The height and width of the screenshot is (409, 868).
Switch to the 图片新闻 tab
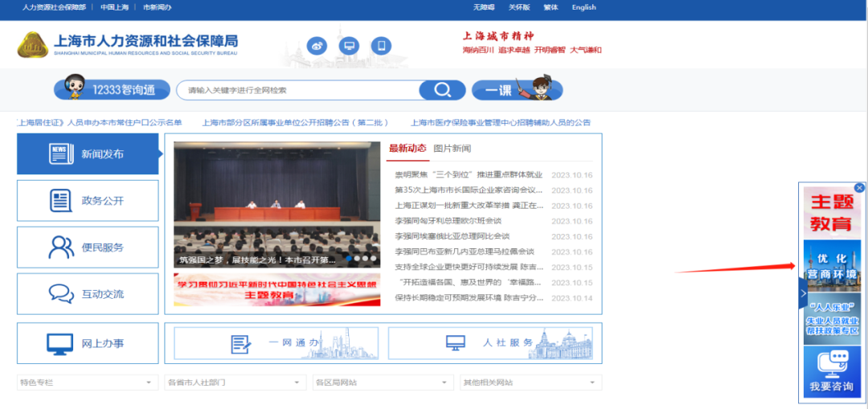pos(452,149)
